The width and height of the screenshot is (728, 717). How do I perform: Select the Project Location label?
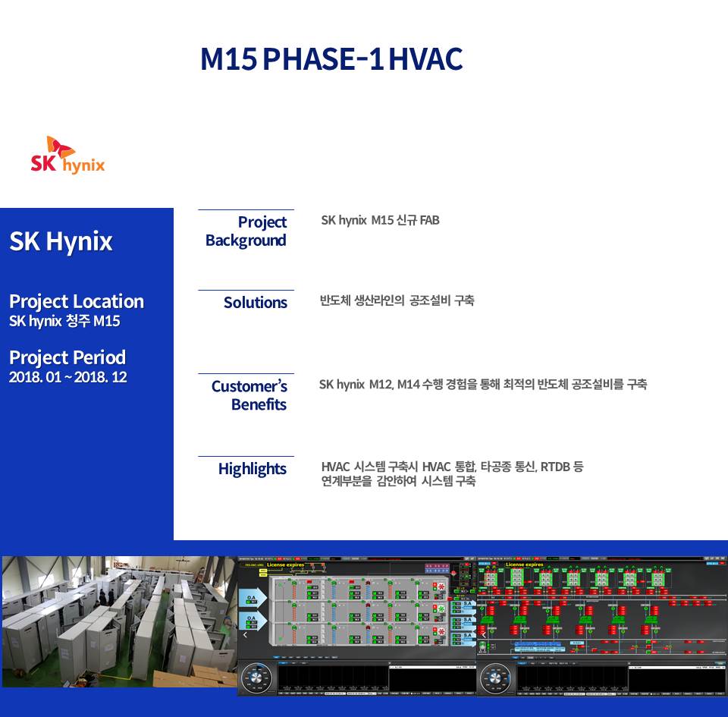(x=77, y=301)
